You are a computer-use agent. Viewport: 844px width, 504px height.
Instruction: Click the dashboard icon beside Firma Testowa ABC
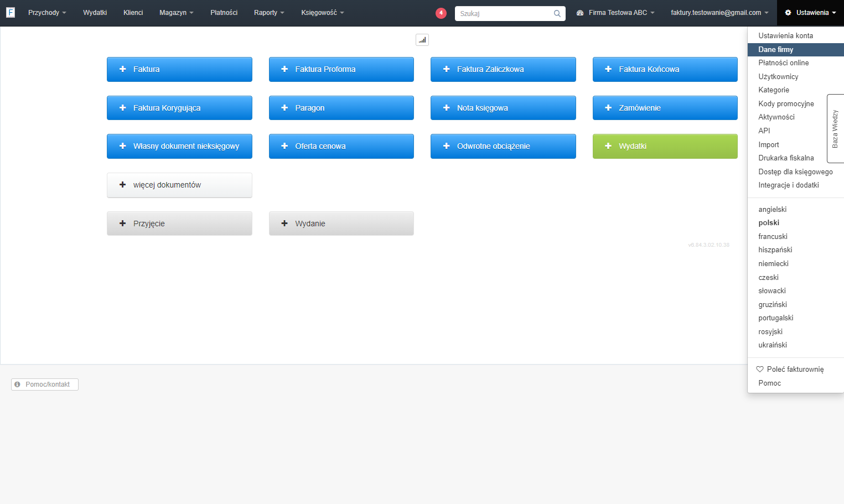[580, 13]
